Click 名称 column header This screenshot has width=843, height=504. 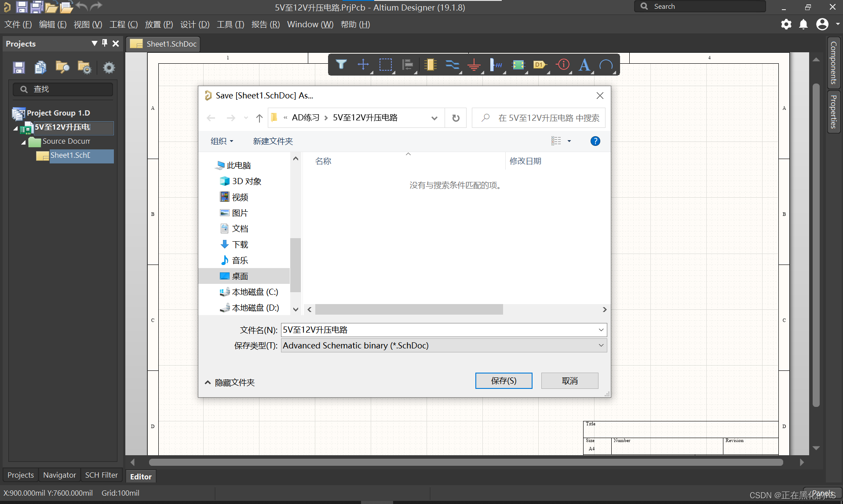coord(323,161)
